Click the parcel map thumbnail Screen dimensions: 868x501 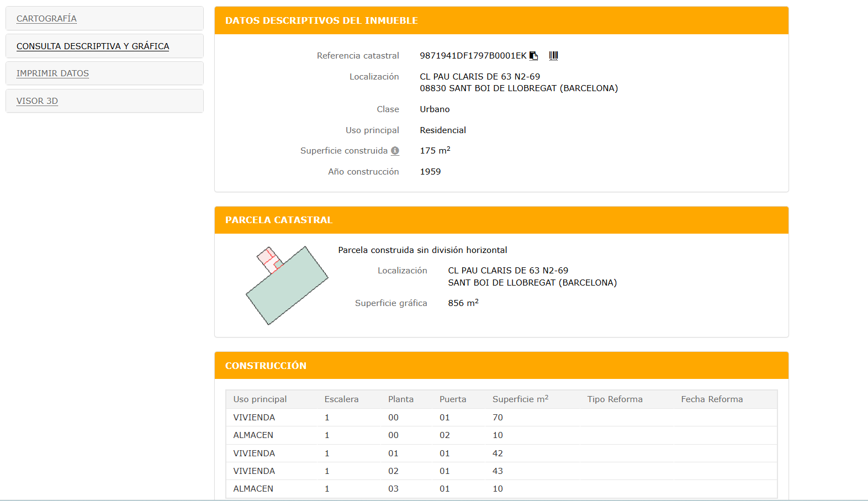tap(287, 286)
